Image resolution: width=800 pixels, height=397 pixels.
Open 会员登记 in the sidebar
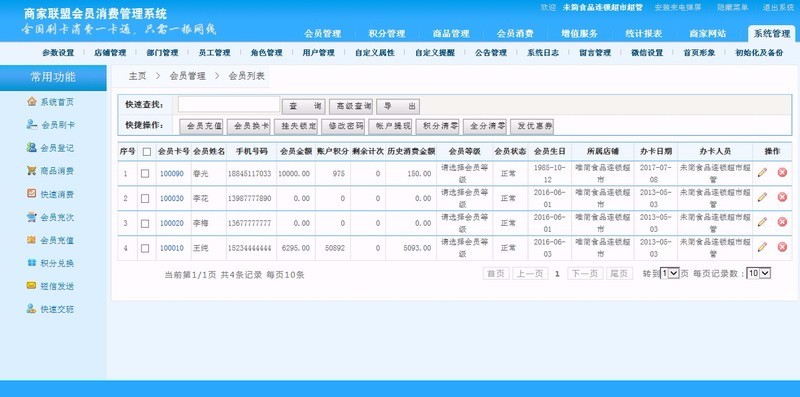pyautogui.click(x=50, y=148)
